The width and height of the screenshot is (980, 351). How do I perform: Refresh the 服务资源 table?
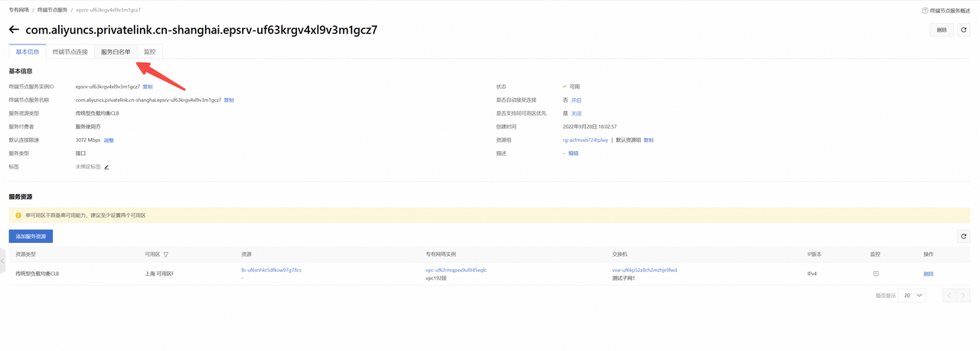pyautogui.click(x=964, y=236)
